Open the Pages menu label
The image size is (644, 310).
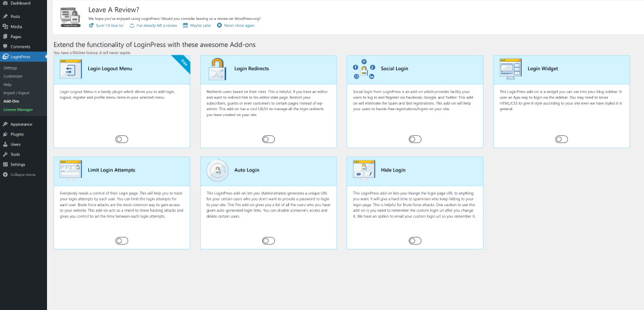(x=16, y=37)
